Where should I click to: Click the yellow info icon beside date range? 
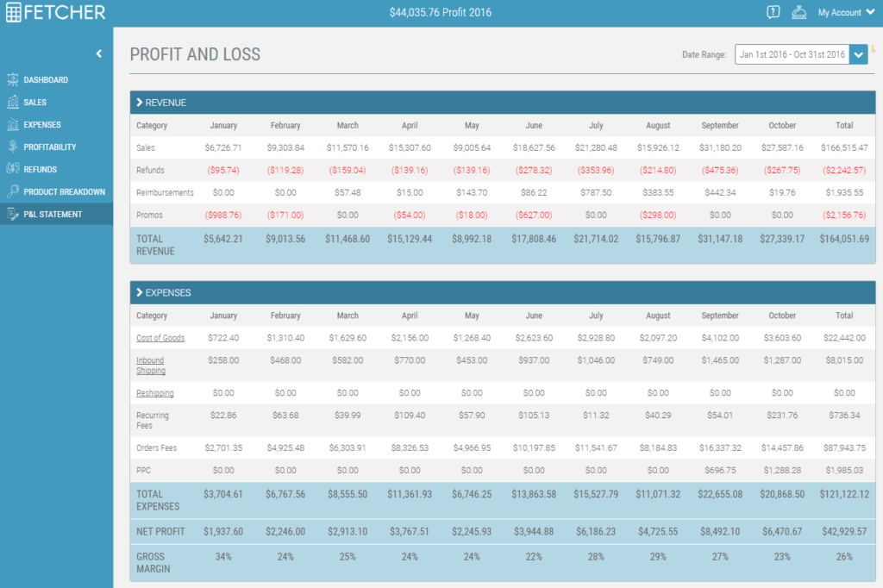[x=873, y=49]
